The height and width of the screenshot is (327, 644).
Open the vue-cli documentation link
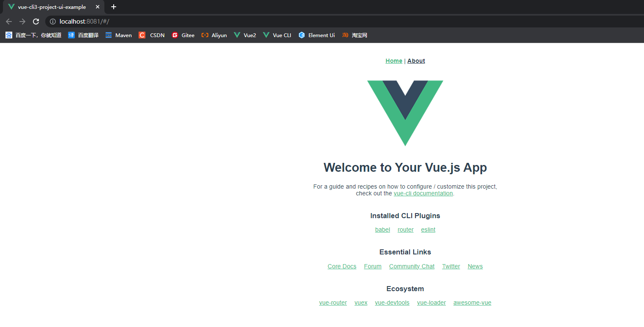click(x=423, y=193)
